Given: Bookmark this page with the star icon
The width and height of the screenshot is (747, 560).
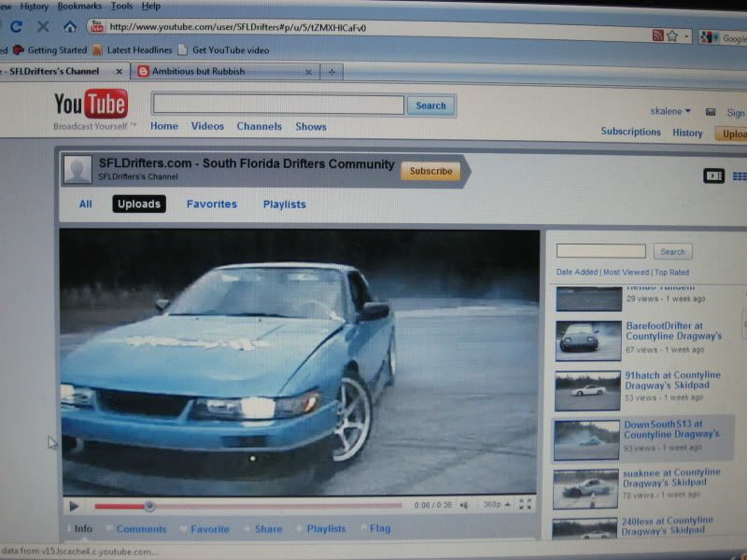Looking at the screenshot, I should (671, 36).
